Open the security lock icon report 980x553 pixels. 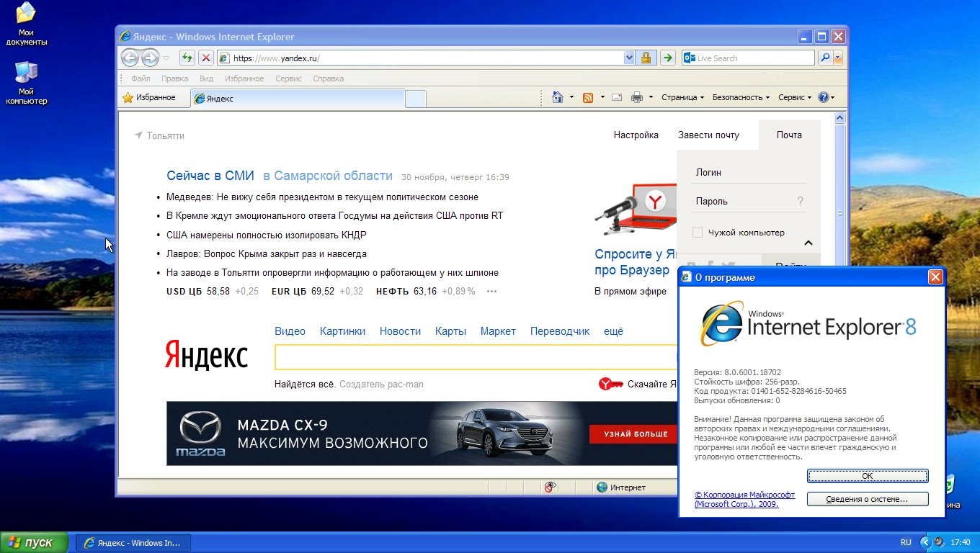646,58
